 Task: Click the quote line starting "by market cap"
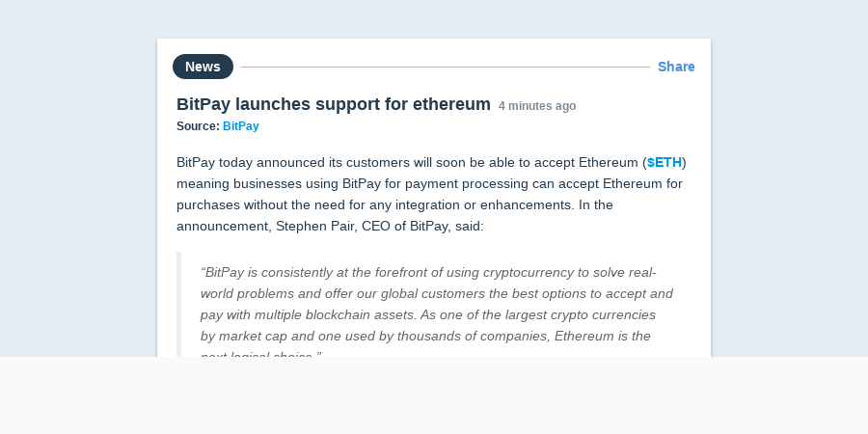point(425,336)
